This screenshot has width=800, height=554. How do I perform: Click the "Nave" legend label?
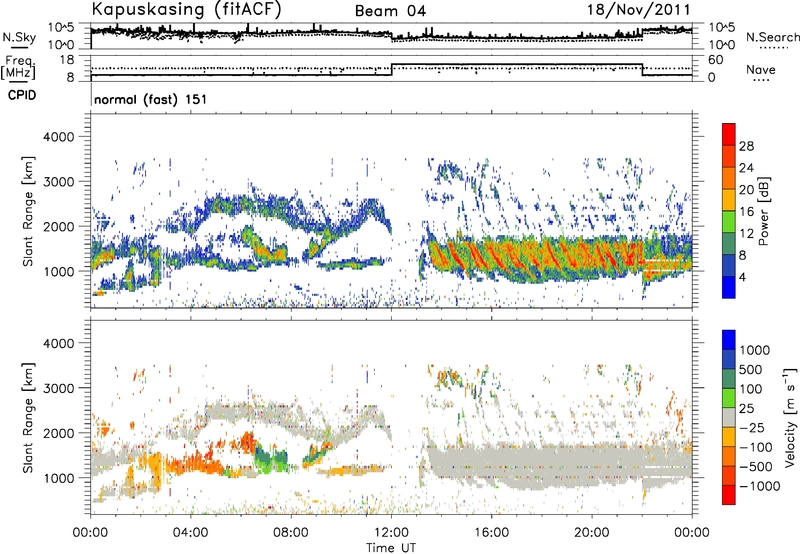pyautogui.click(x=760, y=70)
